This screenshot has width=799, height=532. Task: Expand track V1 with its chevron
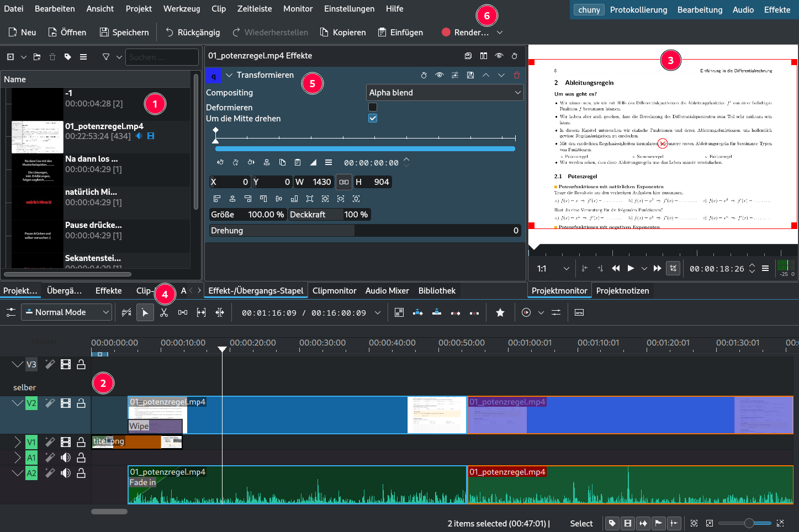17,441
